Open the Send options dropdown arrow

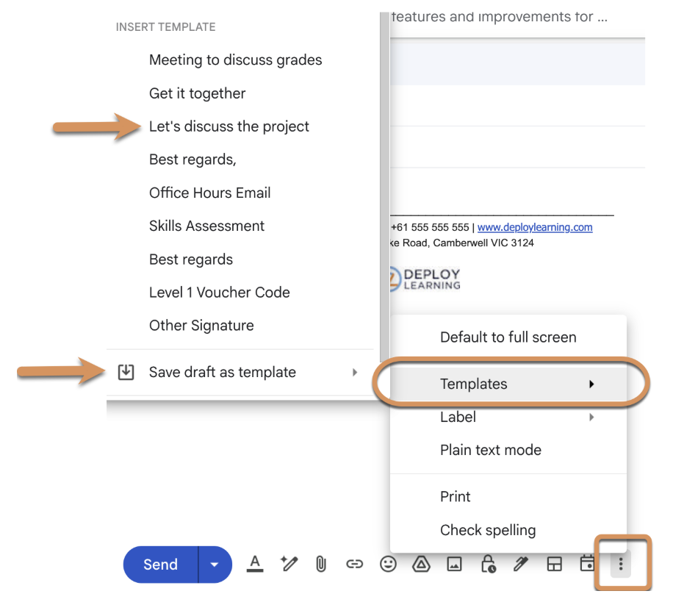(x=215, y=565)
